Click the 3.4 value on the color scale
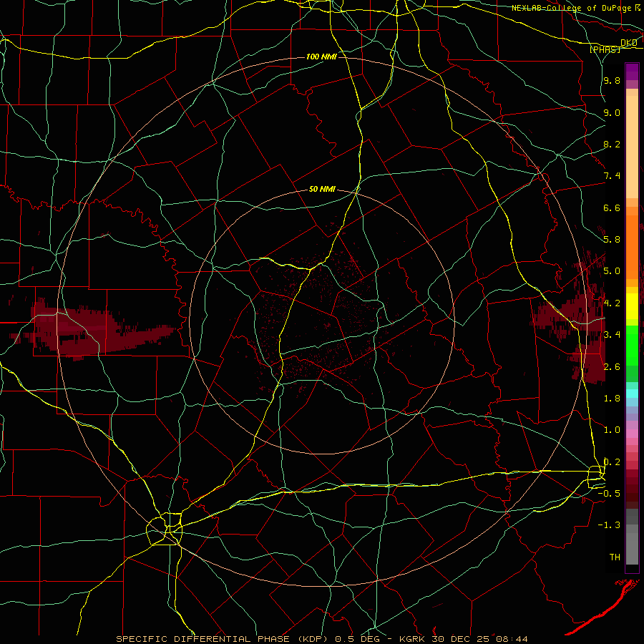Viewport: 644px width, 644px height. coord(612,334)
